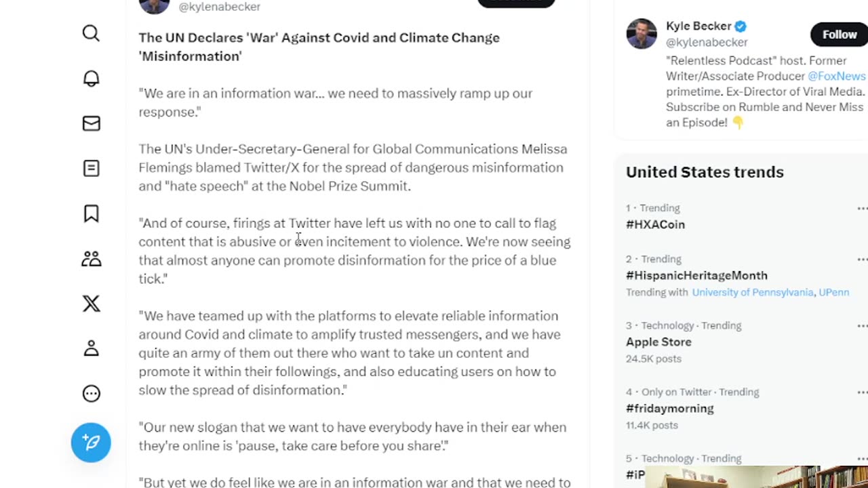Open the Lists icon in sidebar
The width and height of the screenshot is (868, 488).
91,168
